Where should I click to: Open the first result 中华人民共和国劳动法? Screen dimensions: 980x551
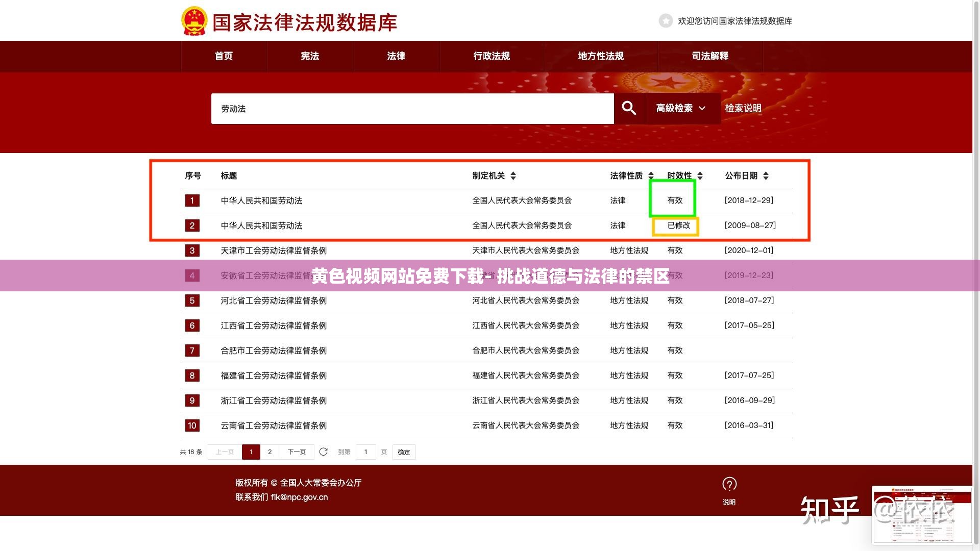[261, 201]
